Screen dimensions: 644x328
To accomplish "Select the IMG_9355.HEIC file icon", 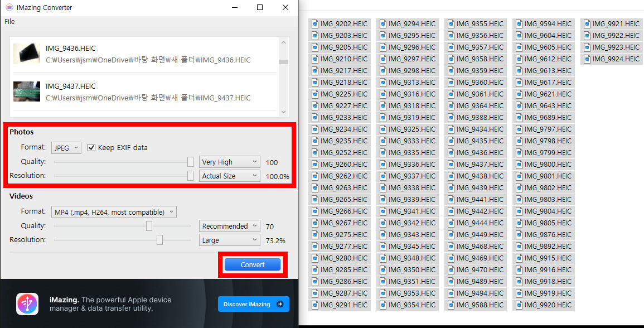I will (x=451, y=24).
